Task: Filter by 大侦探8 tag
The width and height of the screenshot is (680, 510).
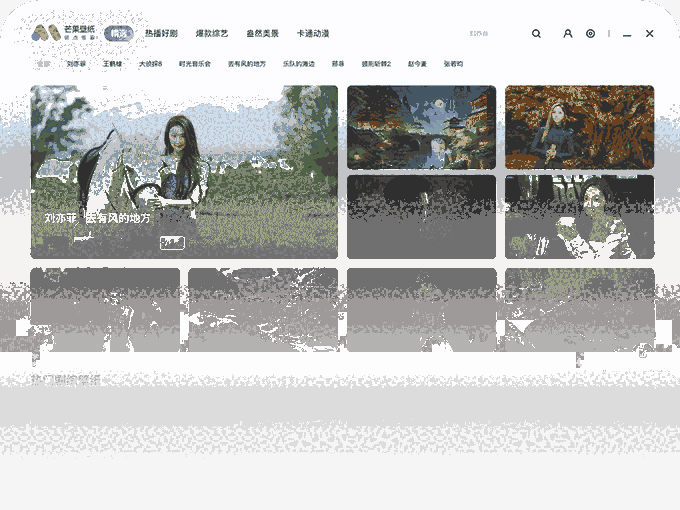Action: coord(150,64)
